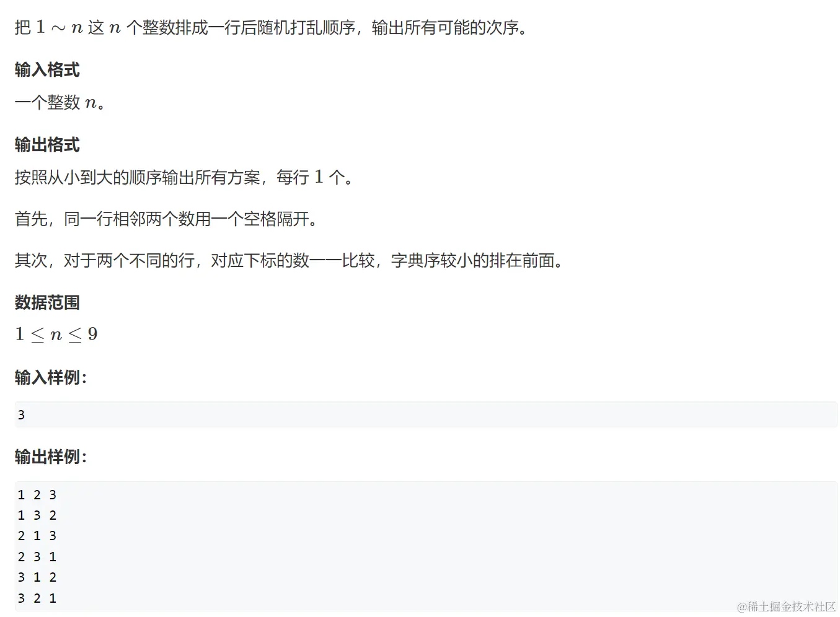The height and width of the screenshot is (617, 840).
Task: Click the sentence starting with 首先
Action: 166,219
